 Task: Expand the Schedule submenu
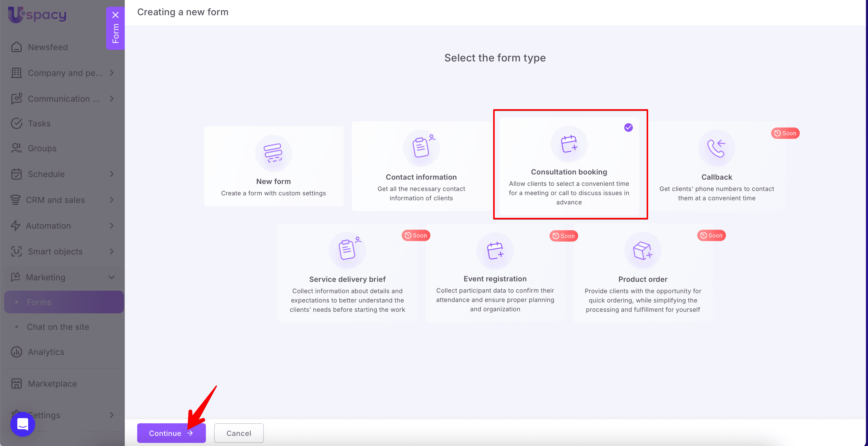tap(112, 174)
